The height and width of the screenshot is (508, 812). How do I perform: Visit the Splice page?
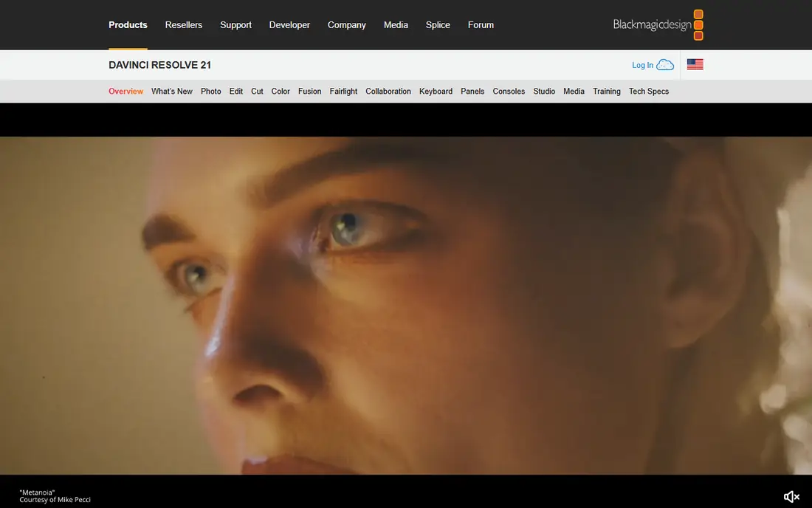point(438,25)
